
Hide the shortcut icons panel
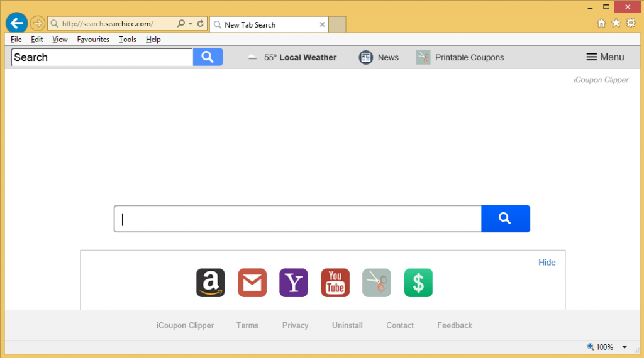point(547,263)
